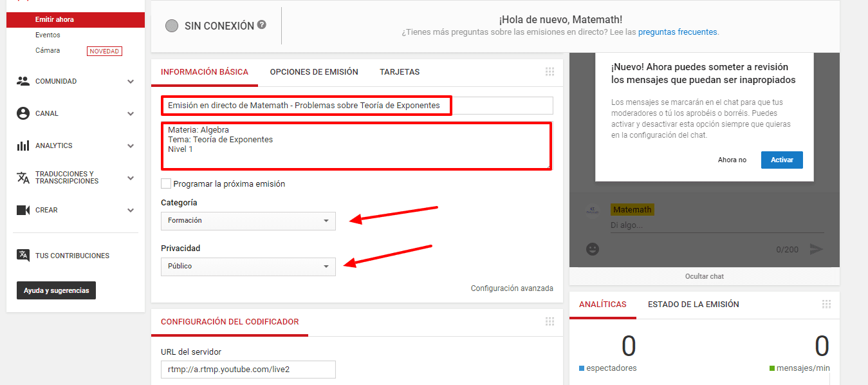The image size is (868, 385).
Task: Open the preguntas frecuentes link
Action: [x=678, y=32]
